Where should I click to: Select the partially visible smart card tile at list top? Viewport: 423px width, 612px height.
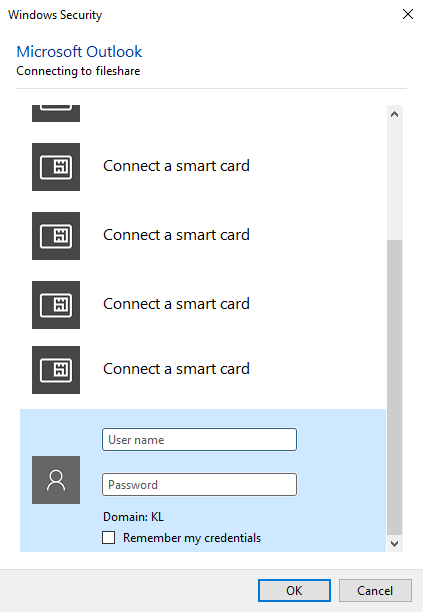56,113
